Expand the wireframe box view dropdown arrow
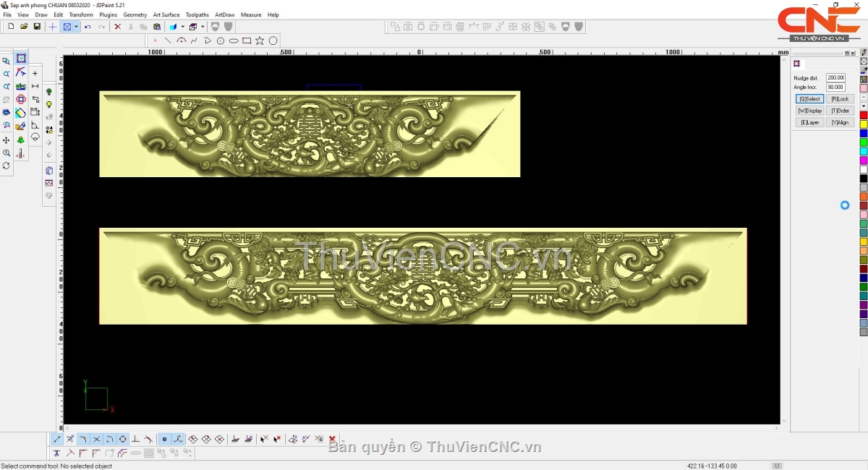Viewport: 868px width, 470px height. coord(203,27)
